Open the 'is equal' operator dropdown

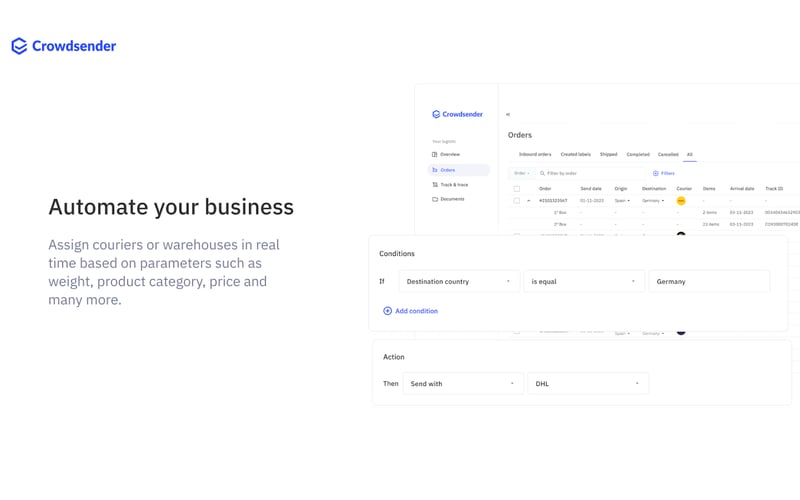click(x=584, y=282)
